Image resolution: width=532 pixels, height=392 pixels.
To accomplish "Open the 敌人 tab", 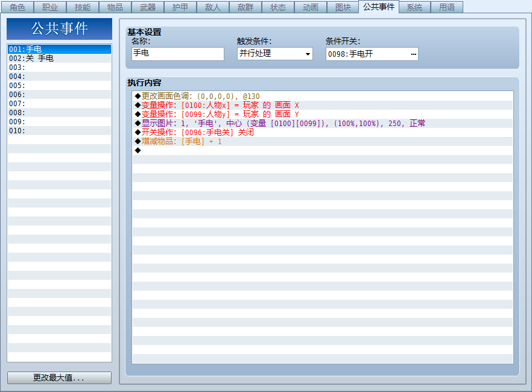I will tap(213, 7).
